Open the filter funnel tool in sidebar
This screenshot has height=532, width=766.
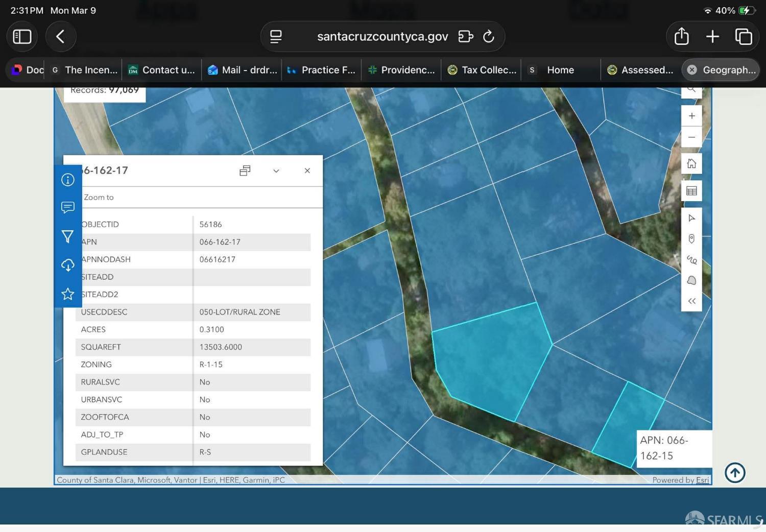[x=67, y=236]
